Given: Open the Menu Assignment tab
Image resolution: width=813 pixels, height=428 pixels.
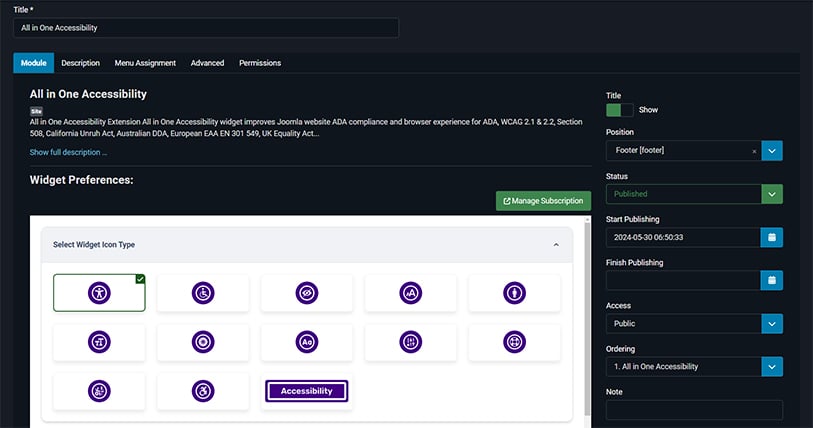Looking at the screenshot, I should 145,63.
